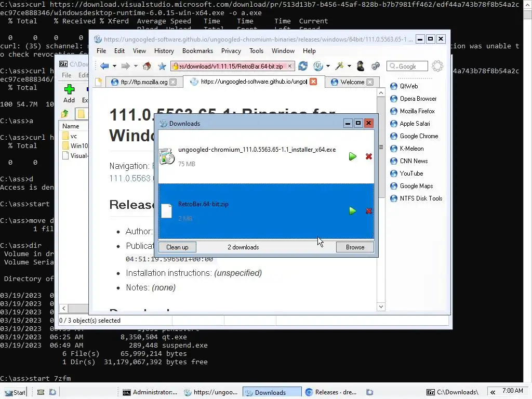The width and height of the screenshot is (532, 399).
Task: Open the Help menu
Action: click(x=309, y=51)
